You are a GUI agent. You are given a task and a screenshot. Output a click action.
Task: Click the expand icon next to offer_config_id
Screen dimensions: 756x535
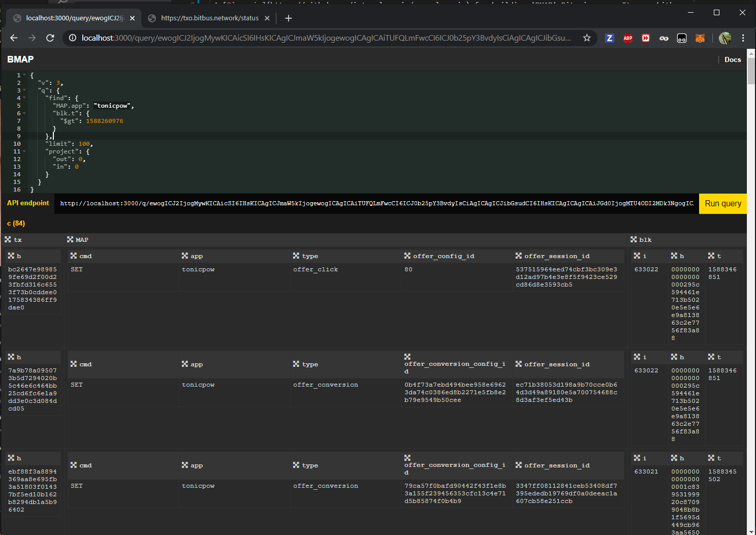pos(407,256)
